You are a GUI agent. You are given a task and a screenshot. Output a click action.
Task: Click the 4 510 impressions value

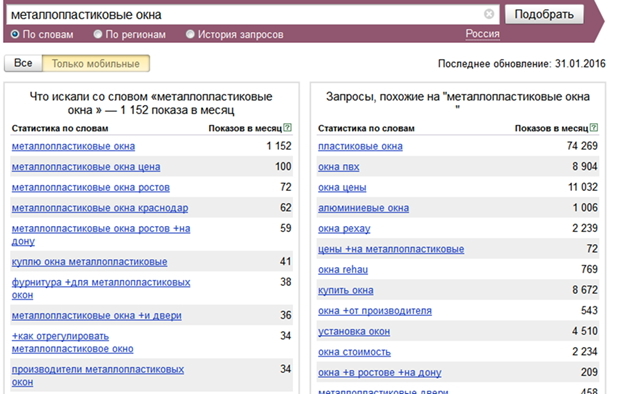(585, 331)
